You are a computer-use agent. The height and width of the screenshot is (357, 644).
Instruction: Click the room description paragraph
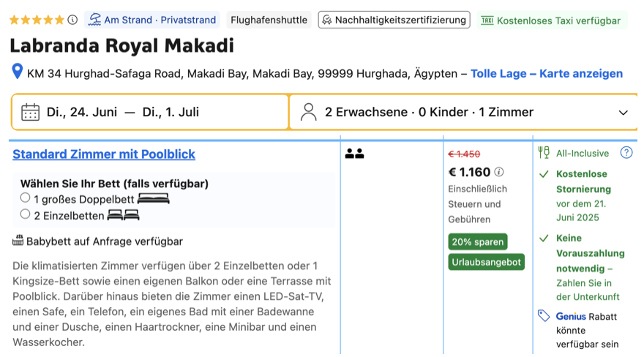(172, 304)
